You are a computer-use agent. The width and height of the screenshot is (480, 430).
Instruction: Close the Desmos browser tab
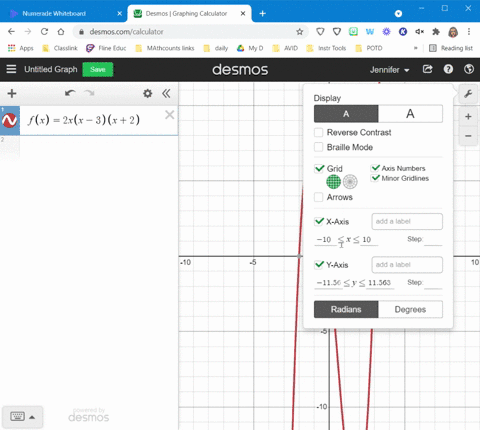(243, 14)
